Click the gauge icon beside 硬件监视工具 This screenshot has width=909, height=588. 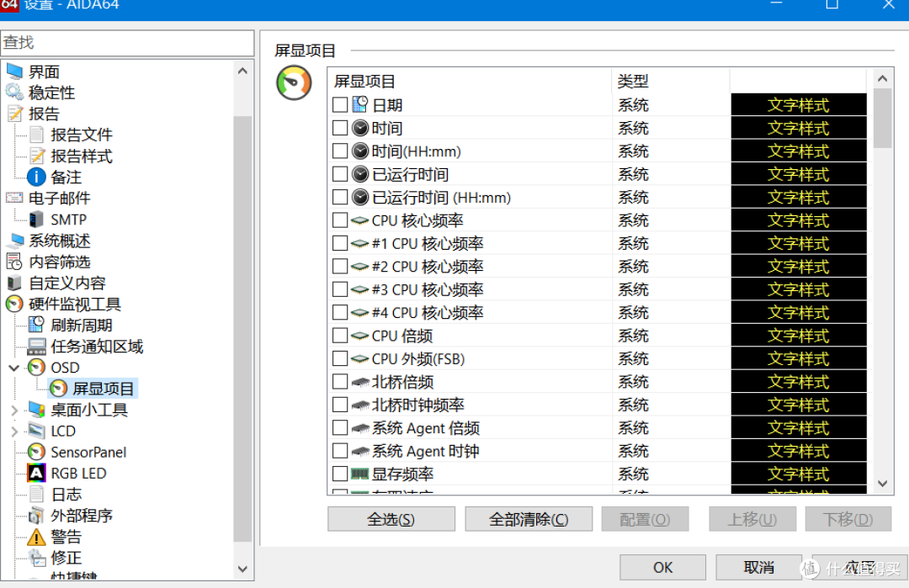pyautogui.click(x=14, y=305)
